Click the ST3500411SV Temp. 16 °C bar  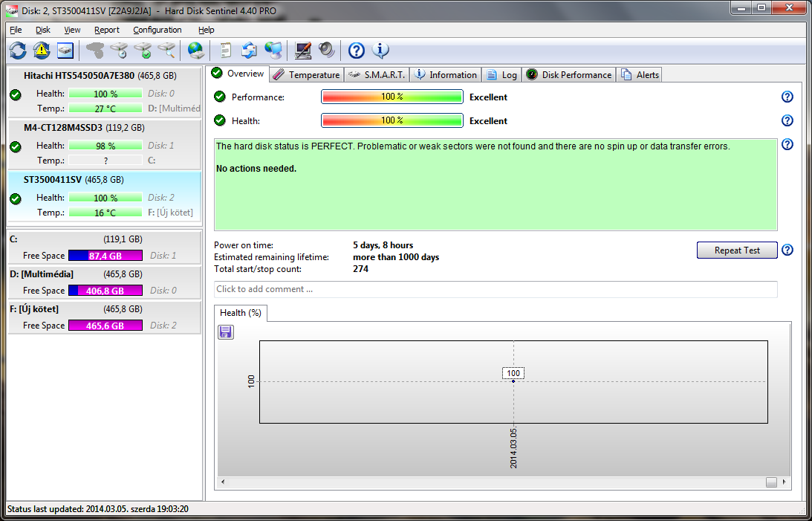[x=105, y=213]
